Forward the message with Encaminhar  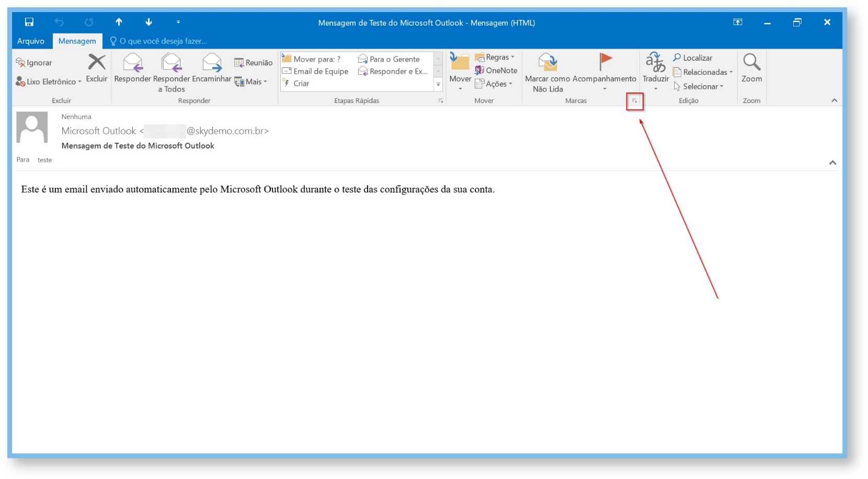(x=212, y=68)
